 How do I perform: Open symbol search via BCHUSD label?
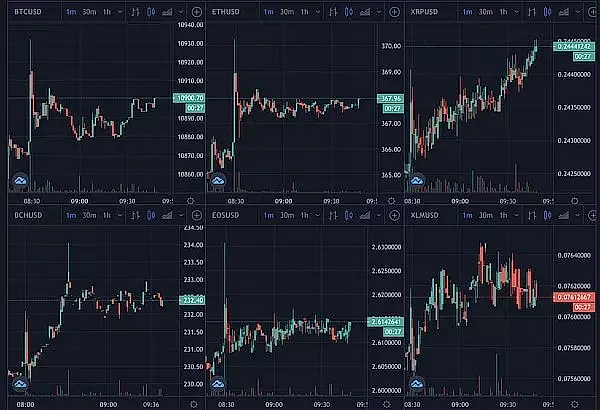click(28, 216)
